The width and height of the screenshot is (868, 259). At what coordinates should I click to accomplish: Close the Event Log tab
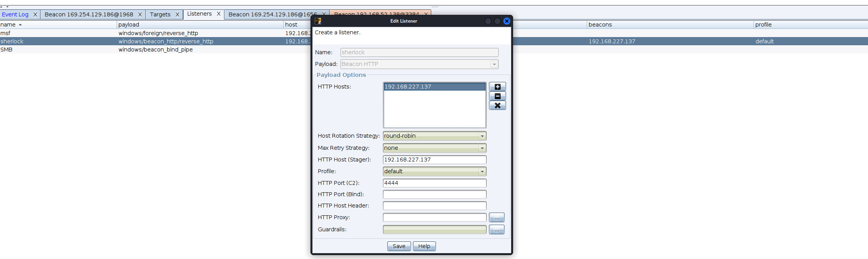(35, 14)
